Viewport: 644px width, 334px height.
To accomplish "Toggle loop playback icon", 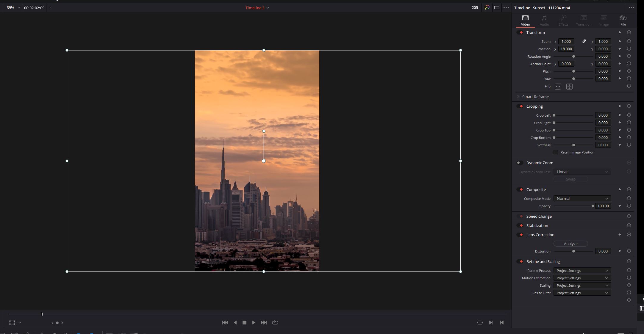I will (275, 322).
